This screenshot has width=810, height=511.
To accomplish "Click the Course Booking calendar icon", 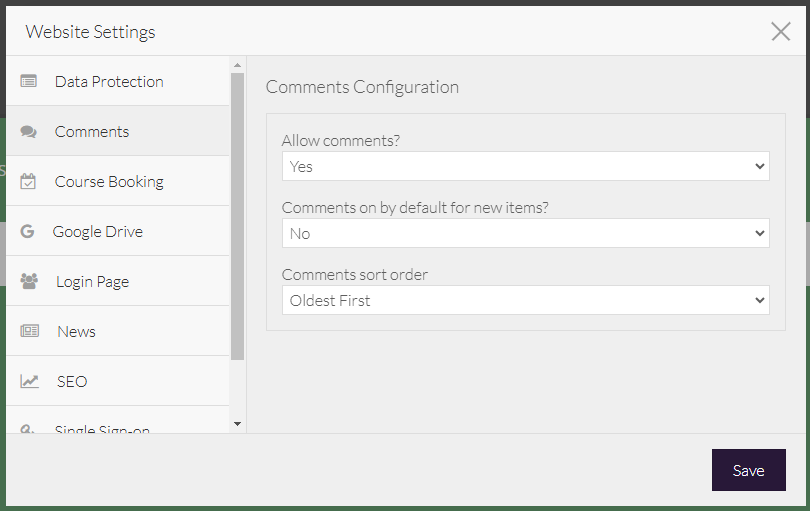I will tap(29, 181).
